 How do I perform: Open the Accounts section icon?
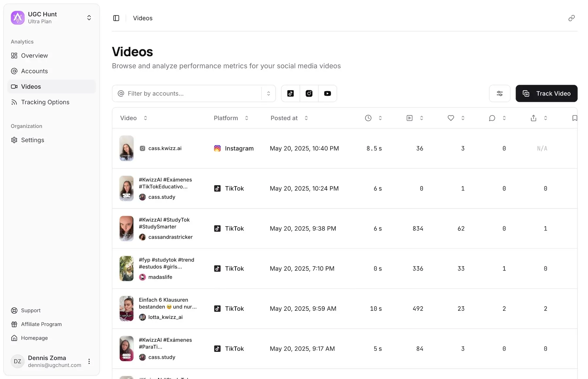[14, 71]
